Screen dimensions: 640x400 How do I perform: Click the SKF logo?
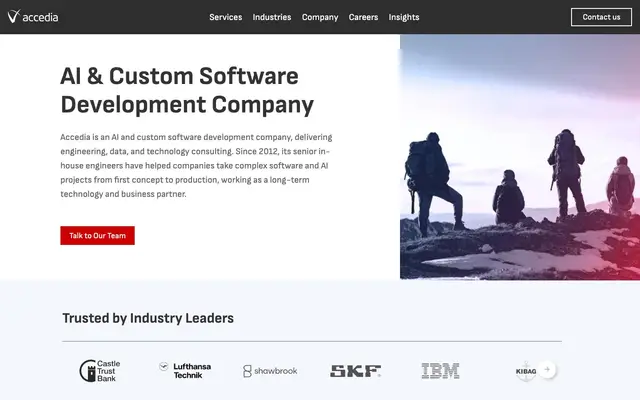coord(356,371)
